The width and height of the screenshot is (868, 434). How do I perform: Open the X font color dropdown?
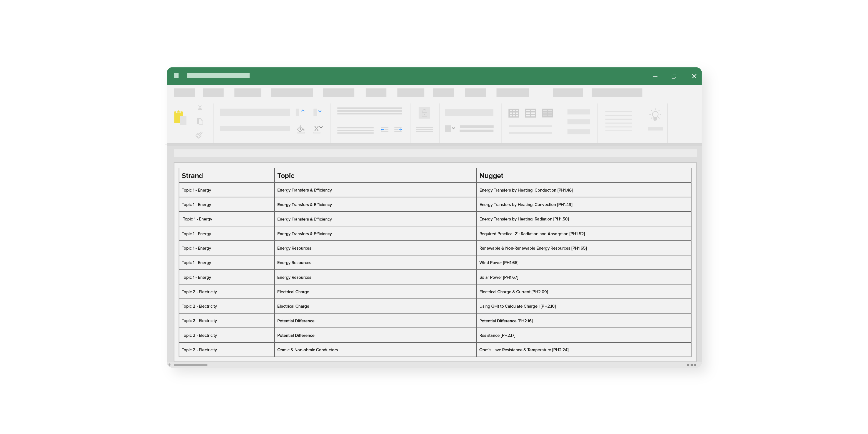(x=318, y=129)
